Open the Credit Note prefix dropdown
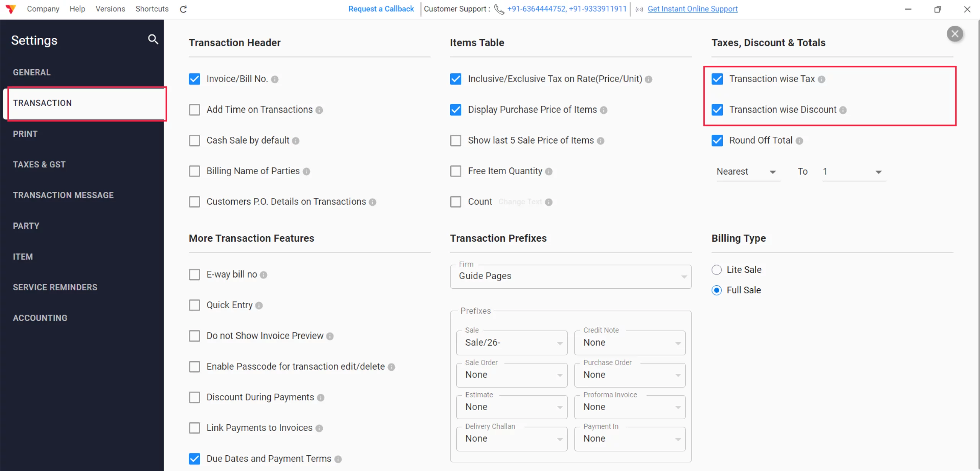 [630, 343]
